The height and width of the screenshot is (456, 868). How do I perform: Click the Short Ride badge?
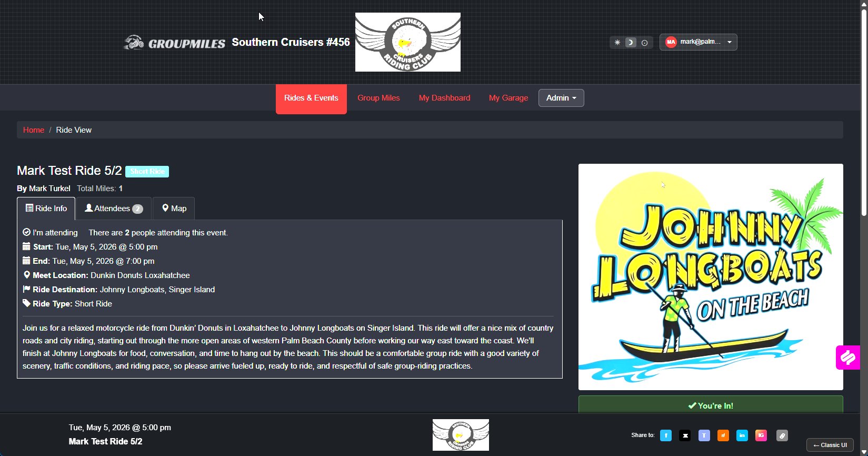147,172
